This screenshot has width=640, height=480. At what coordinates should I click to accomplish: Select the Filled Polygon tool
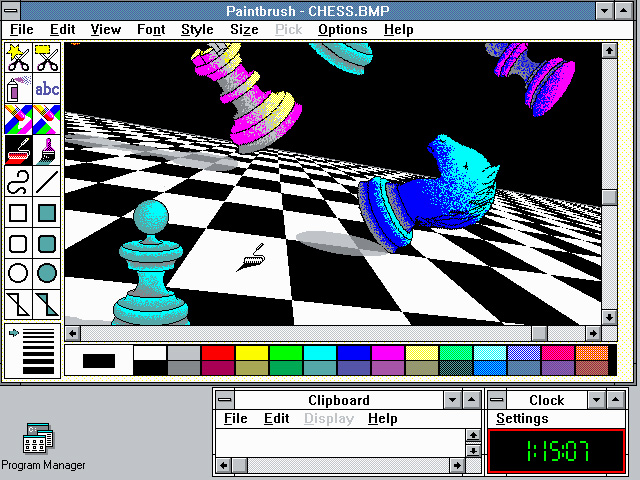pos(47,304)
